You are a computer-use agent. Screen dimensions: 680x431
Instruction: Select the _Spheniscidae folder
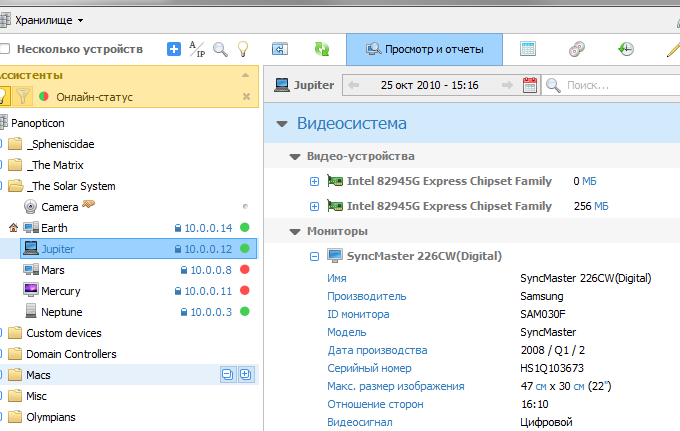pyautogui.click(x=60, y=144)
